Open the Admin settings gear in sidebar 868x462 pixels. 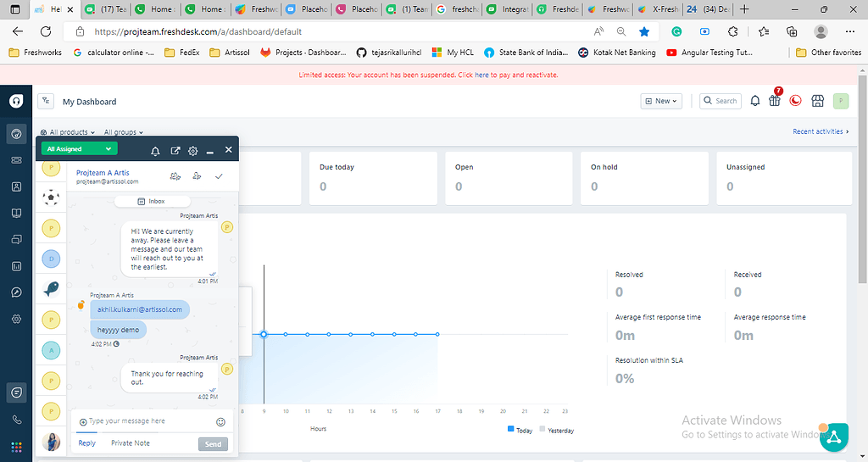[x=16, y=319]
